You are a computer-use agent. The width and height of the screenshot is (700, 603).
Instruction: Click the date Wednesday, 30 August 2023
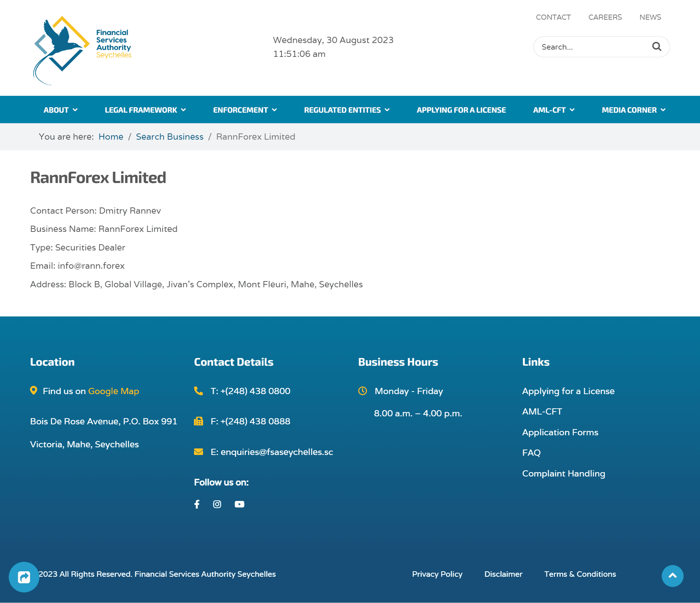[333, 40]
